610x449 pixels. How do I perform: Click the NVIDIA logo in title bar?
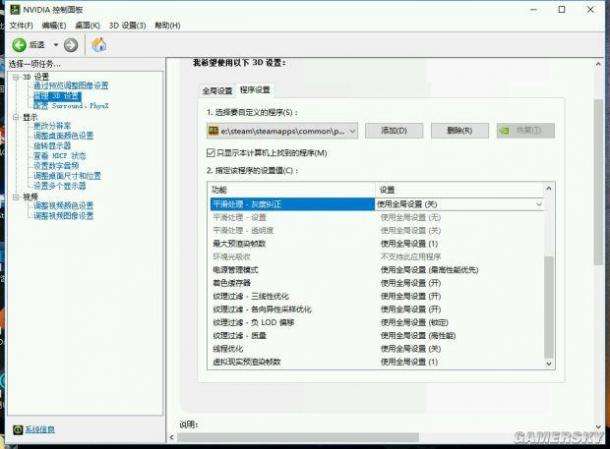pos(15,9)
